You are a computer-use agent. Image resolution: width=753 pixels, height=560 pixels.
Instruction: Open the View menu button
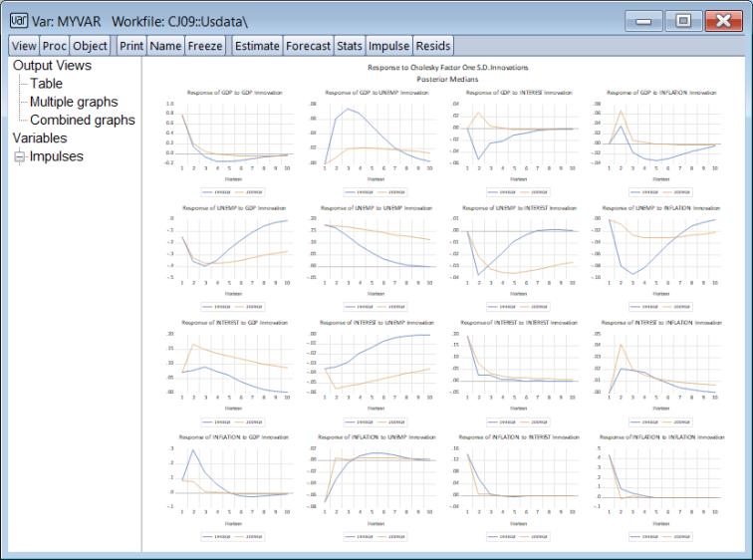[24, 46]
